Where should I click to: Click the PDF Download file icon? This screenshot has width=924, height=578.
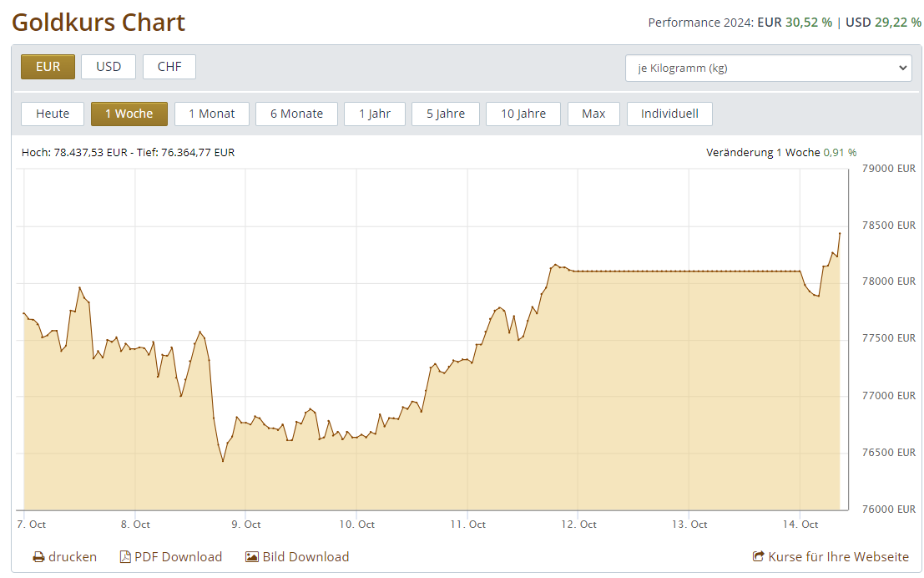click(x=125, y=557)
